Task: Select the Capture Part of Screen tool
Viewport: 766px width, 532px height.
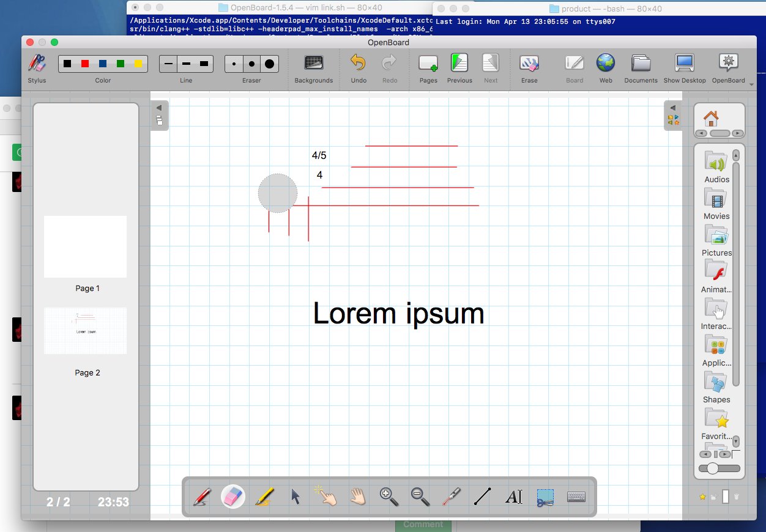Action: (x=545, y=497)
